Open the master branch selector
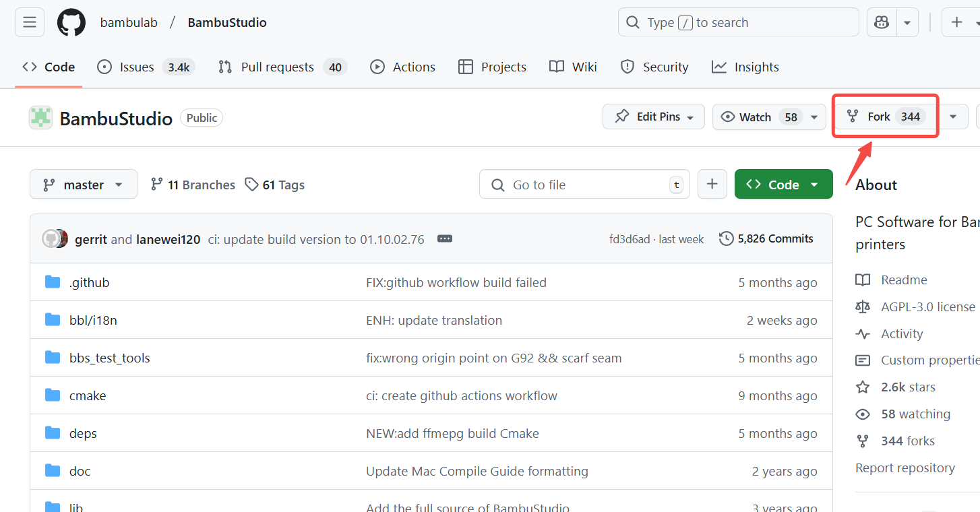The height and width of the screenshot is (512, 980). click(x=84, y=185)
